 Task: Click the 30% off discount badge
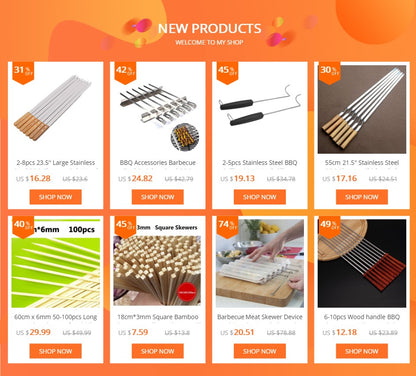(x=329, y=72)
